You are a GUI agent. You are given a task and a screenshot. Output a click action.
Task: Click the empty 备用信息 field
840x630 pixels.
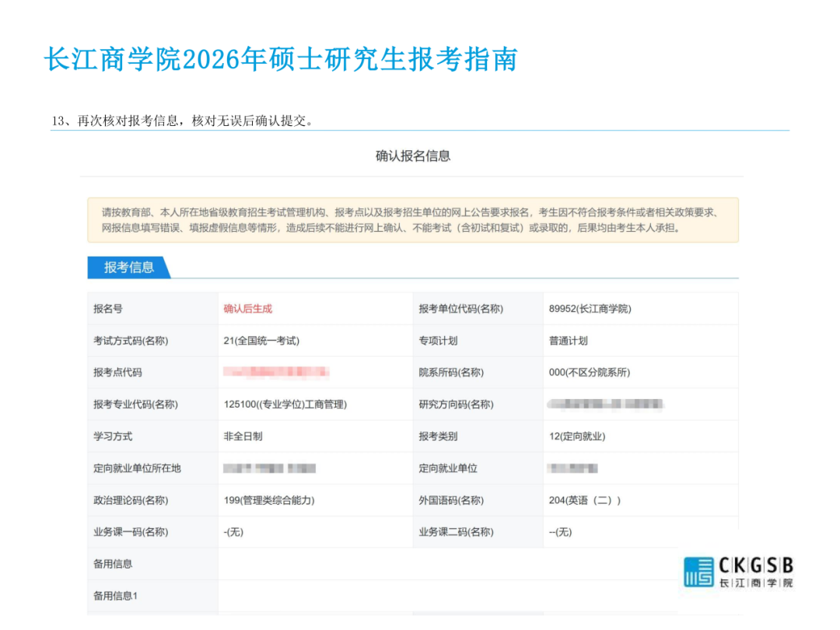point(443,564)
